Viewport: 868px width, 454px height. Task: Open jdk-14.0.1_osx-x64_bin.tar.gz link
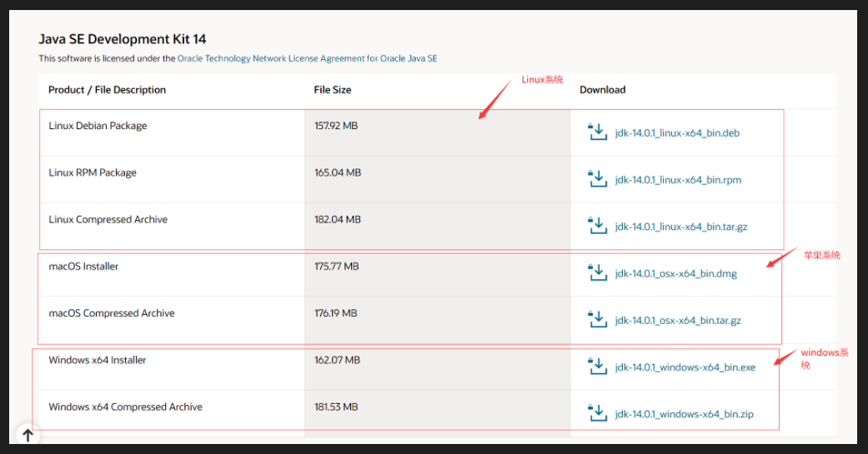coord(678,321)
